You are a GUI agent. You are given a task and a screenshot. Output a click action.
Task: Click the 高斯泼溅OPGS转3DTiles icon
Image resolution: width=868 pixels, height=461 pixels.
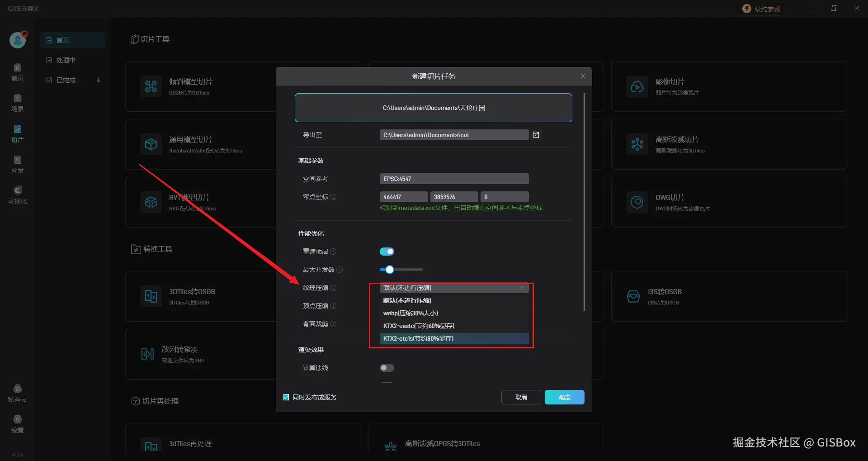391,446
